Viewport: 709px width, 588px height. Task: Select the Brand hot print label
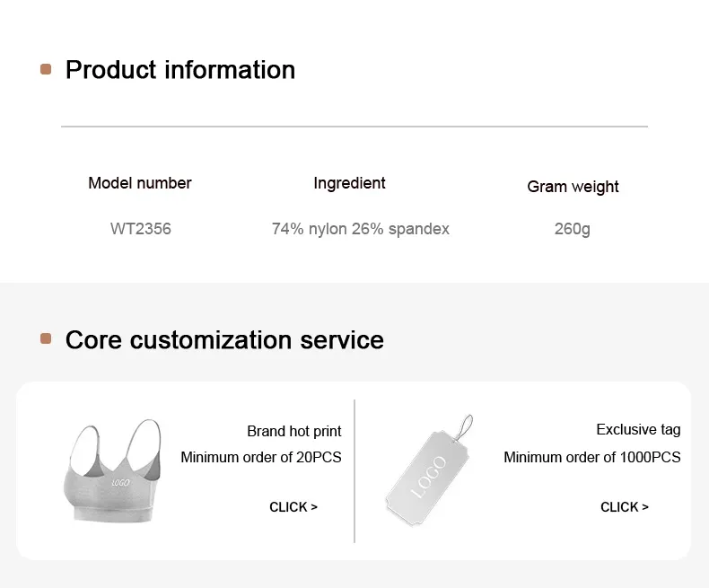[x=294, y=432]
